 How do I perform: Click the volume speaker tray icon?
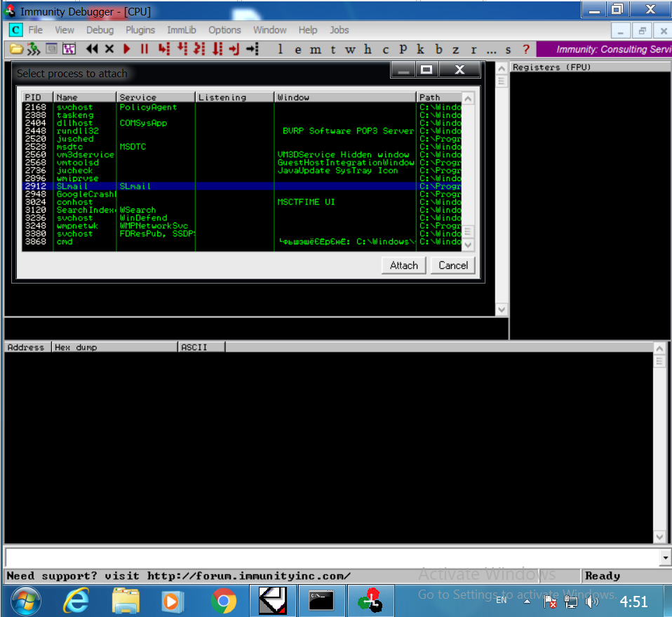(x=592, y=602)
